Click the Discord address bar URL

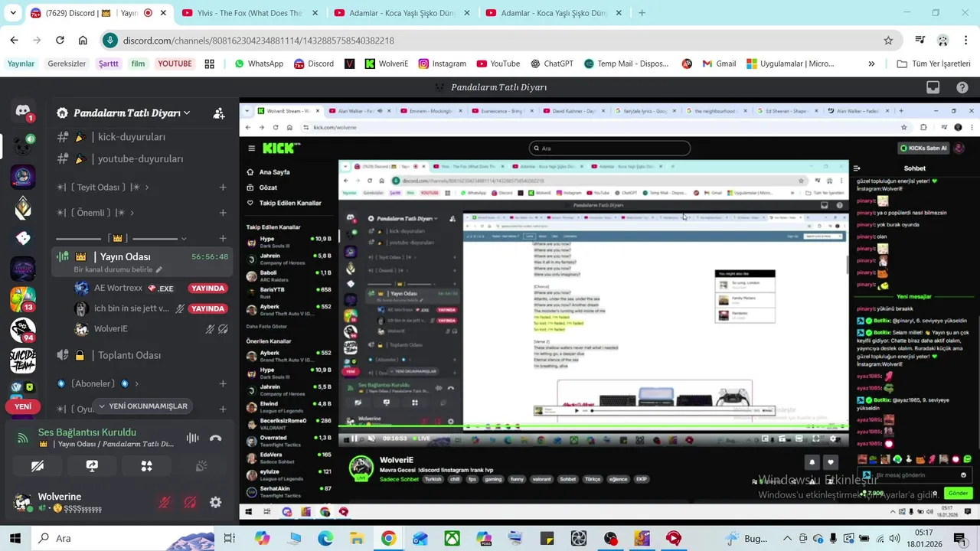258,41
